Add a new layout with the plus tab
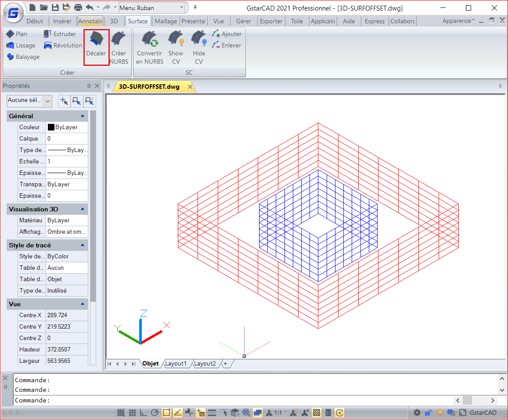The image size is (508, 420). [x=225, y=364]
